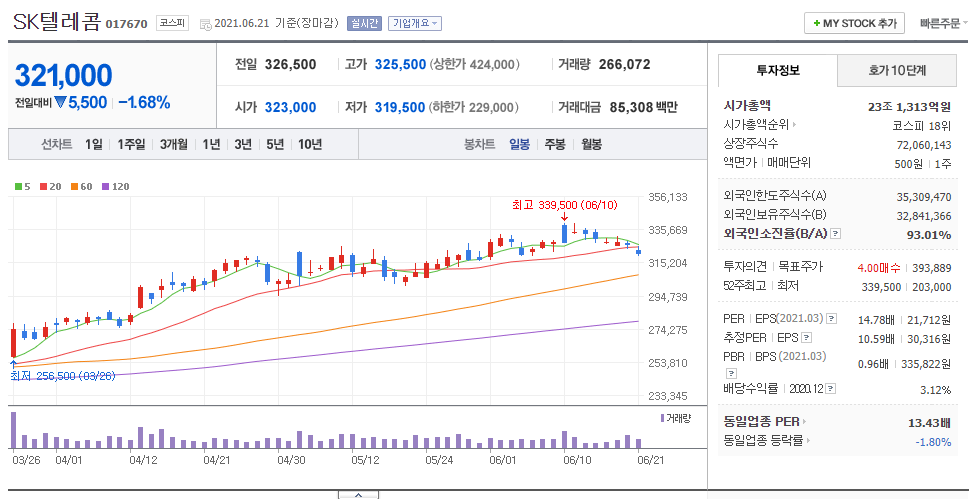Screen dimensions: 976x499
Task: Click the 최저 256,500 (03/26) chart marker
Action: pyautogui.click(x=63, y=376)
